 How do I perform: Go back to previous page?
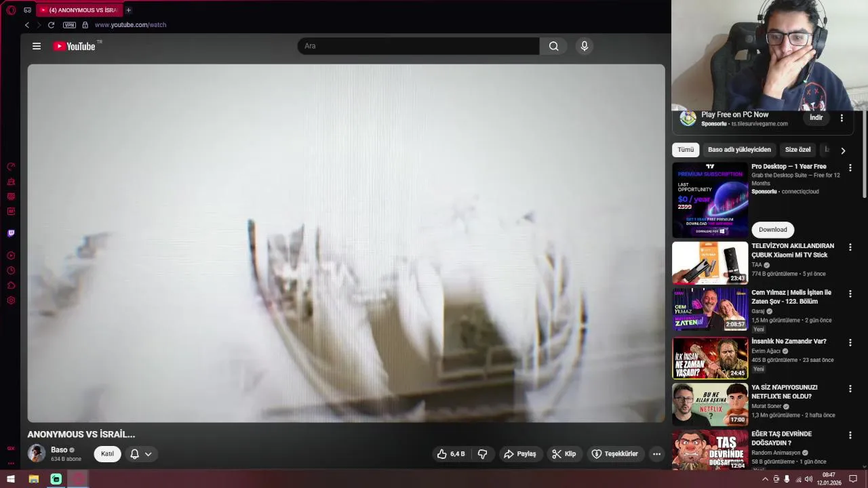click(x=27, y=25)
